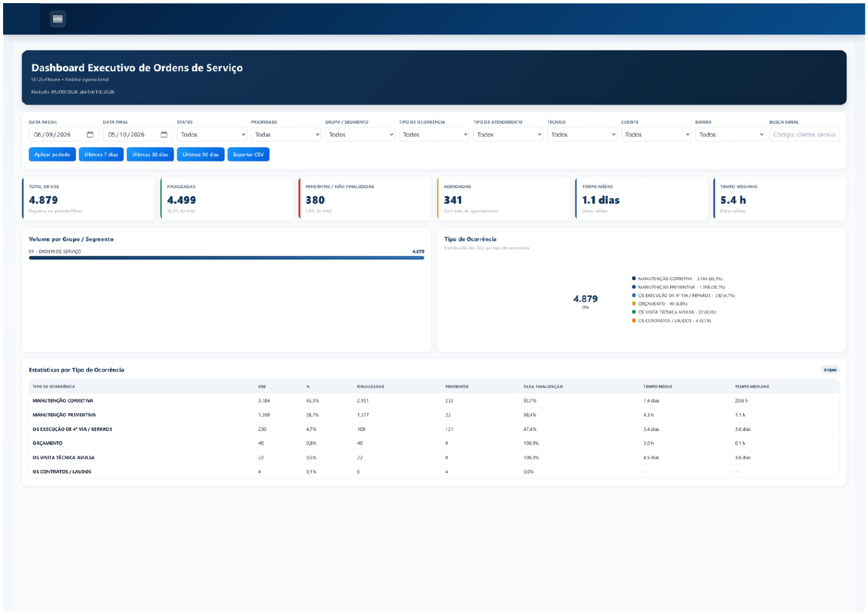
Task: Select the MANUTENÇÃO PREVENTIVA table row name
Action: coord(64,415)
